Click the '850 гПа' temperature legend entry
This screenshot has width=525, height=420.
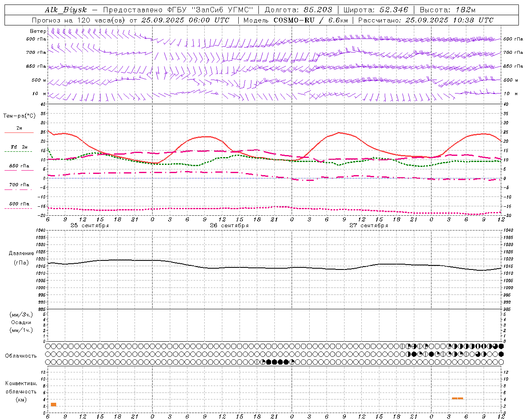tap(19, 166)
